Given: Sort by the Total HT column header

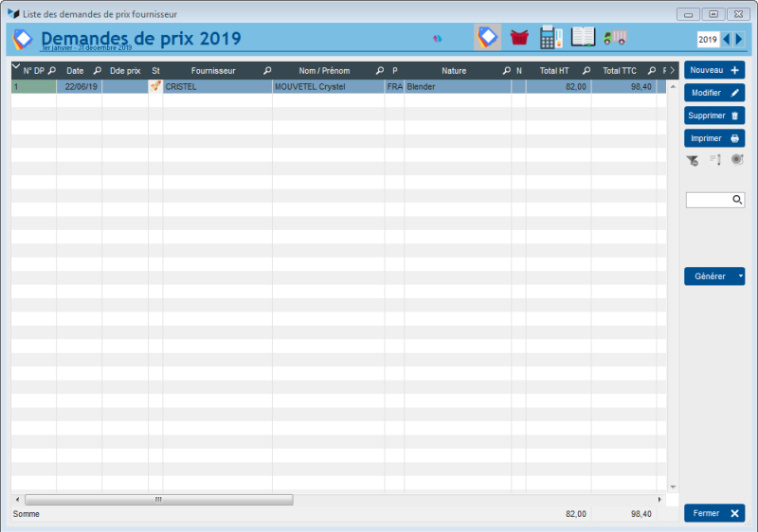Looking at the screenshot, I should coord(554,71).
